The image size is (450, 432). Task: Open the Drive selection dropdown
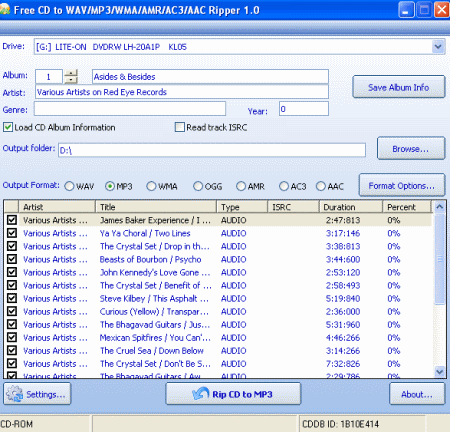438,47
